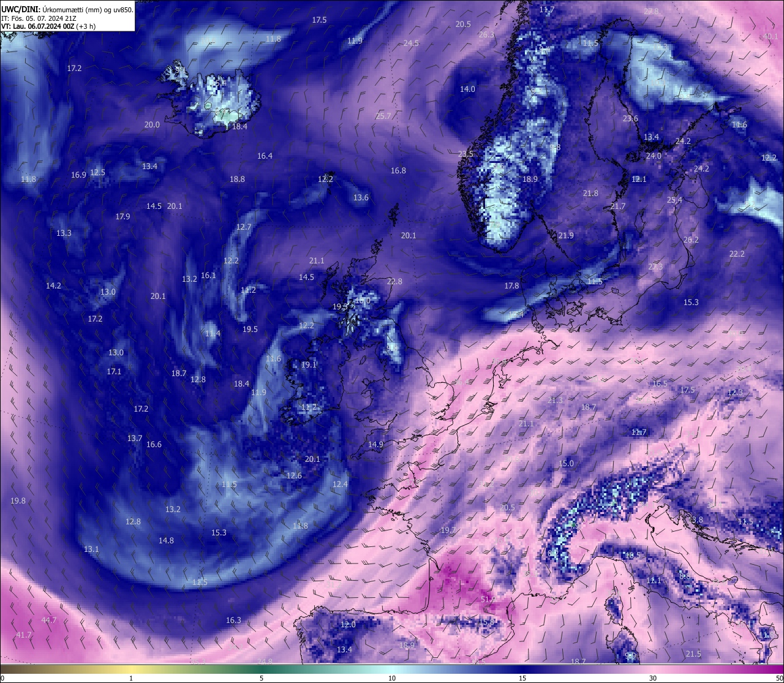Click the 24.5 value on the map
This screenshot has height=683, width=784.
coord(411,43)
